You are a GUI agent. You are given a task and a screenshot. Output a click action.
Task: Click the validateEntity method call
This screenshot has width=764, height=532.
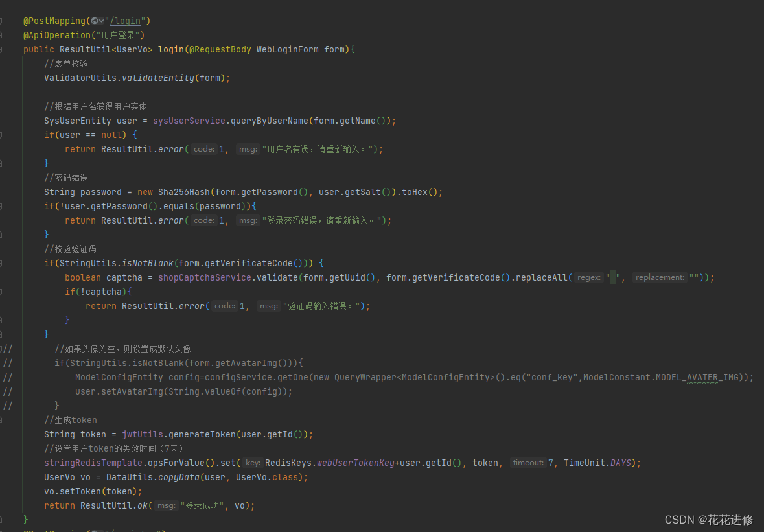tap(158, 78)
